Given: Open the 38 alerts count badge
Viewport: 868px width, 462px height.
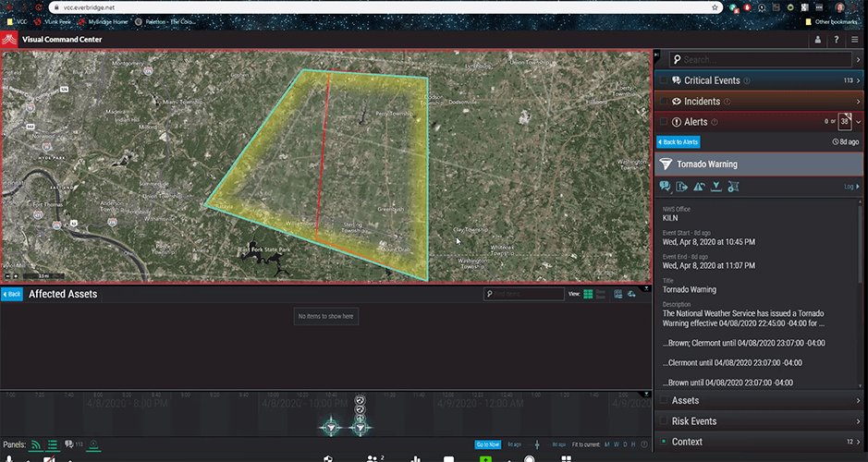Looking at the screenshot, I should (845, 122).
